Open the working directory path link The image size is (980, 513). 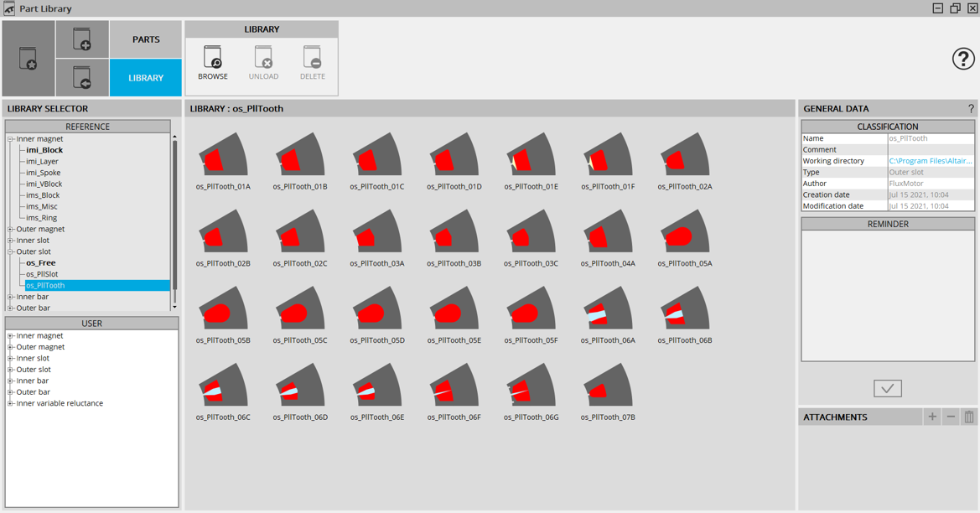pos(930,161)
